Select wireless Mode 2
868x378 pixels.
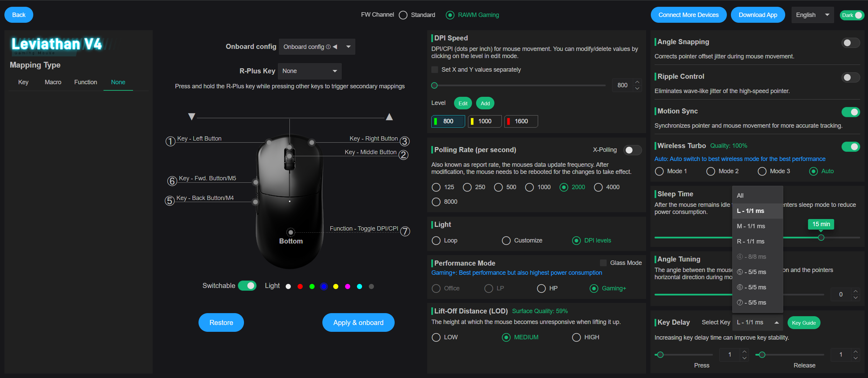tap(711, 171)
